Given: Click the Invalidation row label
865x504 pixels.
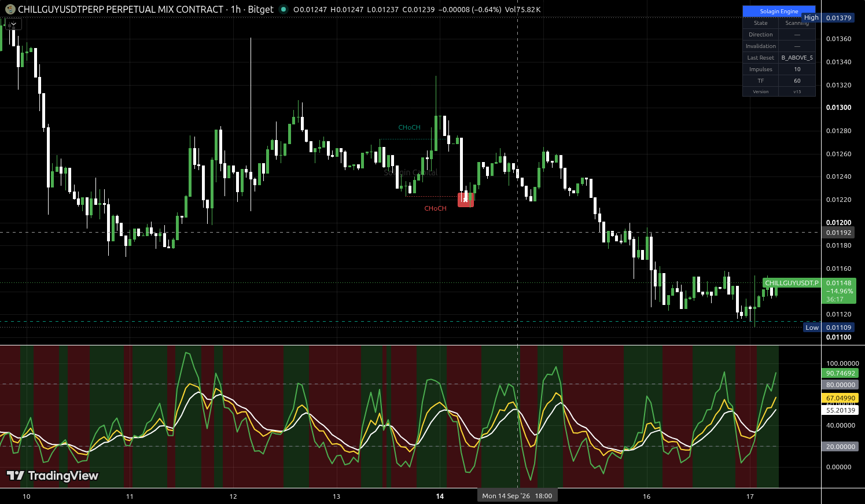Looking at the screenshot, I should (x=761, y=46).
